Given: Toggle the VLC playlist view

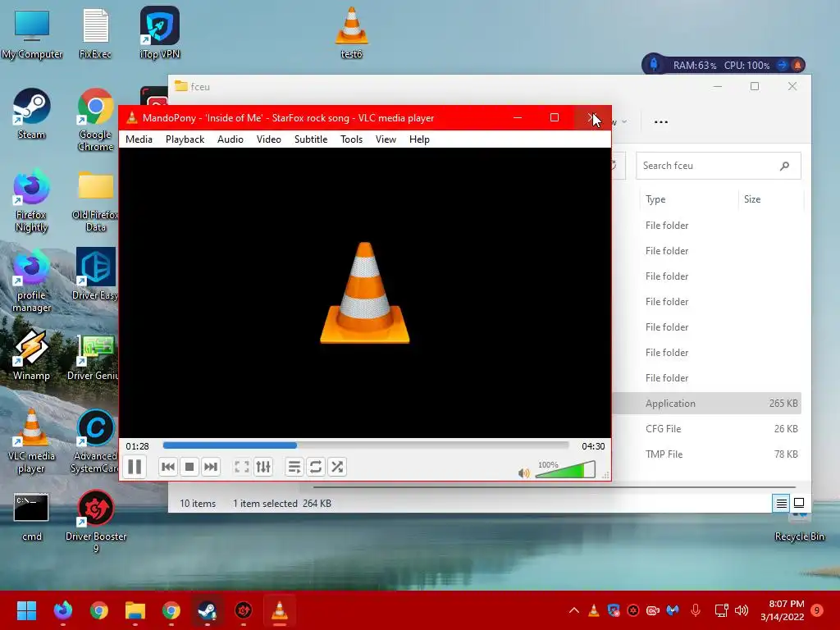Looking at the screenshot, I should (294, 467).
